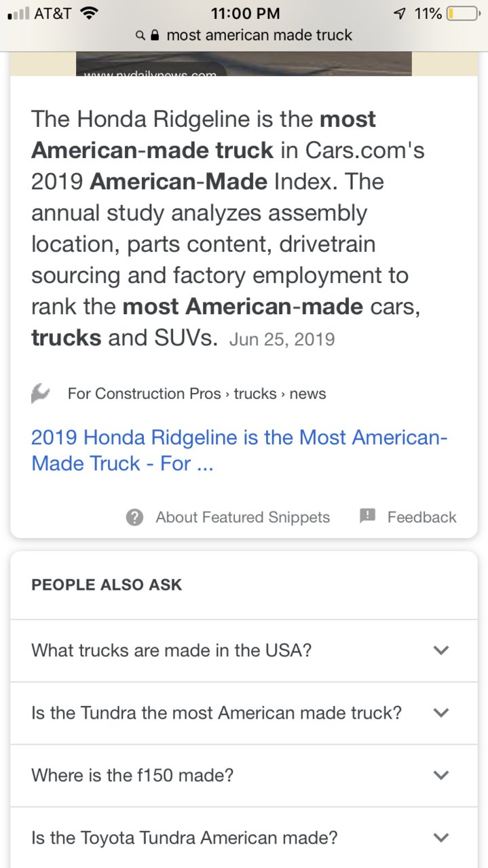Tap the location arrow icon in the status bar
The width and height of the screenshot is (488, 868).
[400, 13]
